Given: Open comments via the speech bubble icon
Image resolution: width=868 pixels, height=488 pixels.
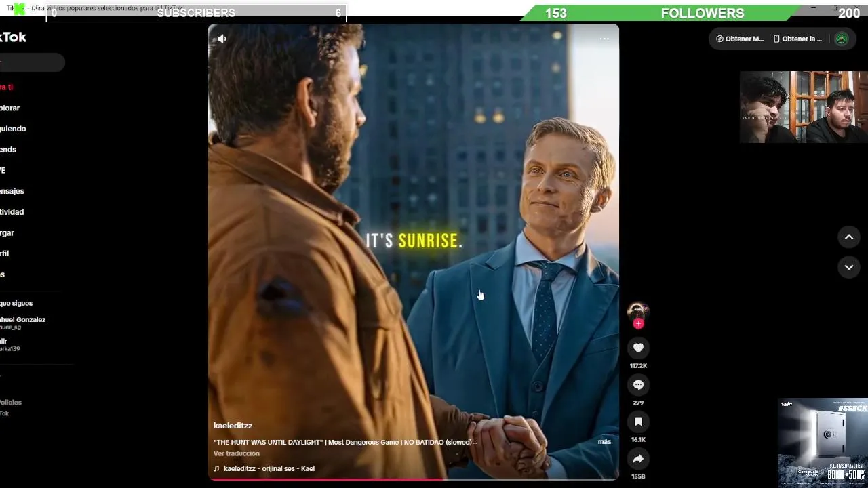Looking at the screenshot, I should point(638,384).
